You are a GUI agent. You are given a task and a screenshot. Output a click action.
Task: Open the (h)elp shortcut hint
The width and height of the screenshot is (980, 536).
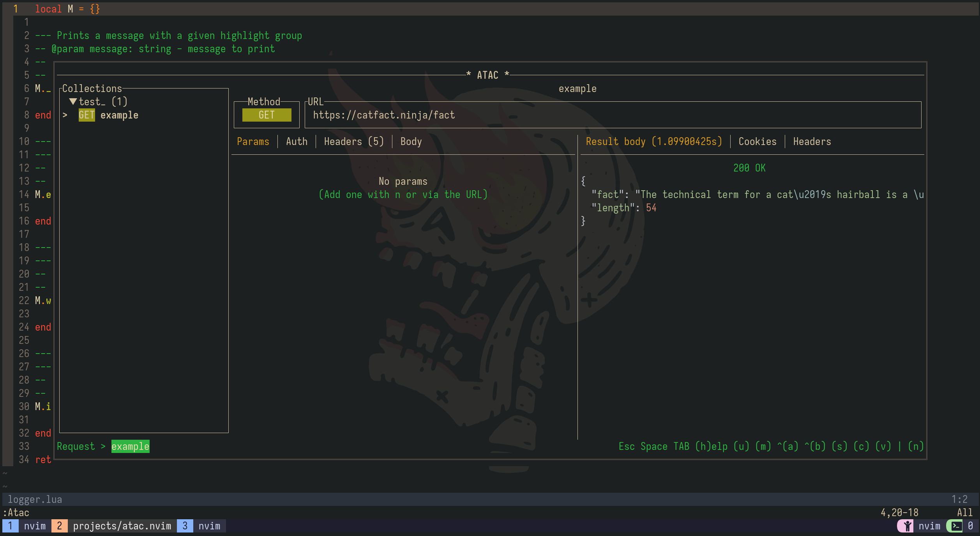coord(711,446)
